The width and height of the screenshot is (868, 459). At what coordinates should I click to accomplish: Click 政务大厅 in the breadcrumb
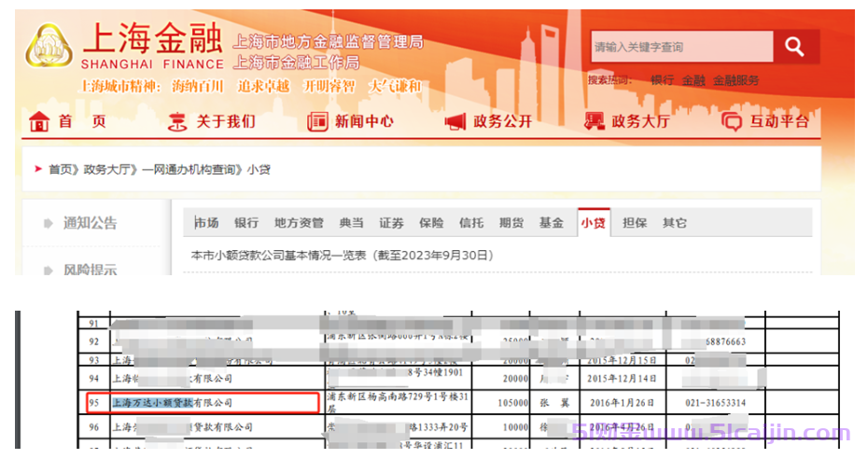click(x=106, y=169)
